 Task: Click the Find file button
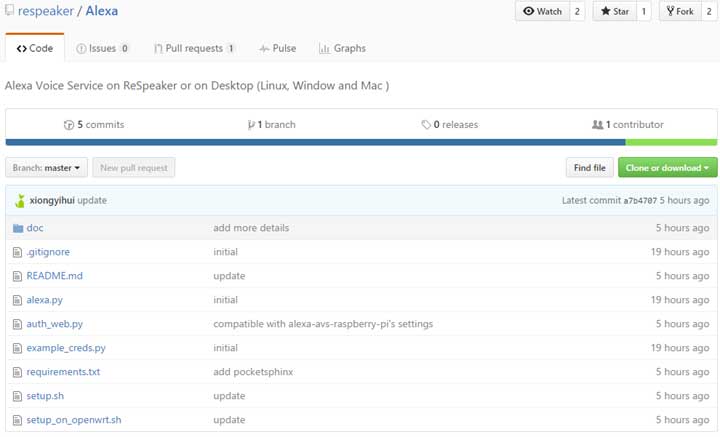(x=589, y=168)
